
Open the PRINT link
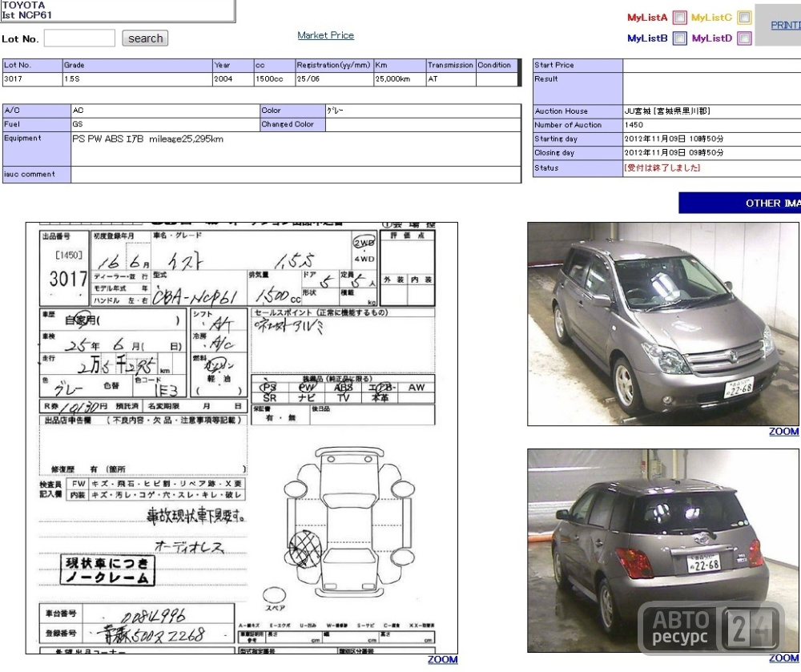[786, 25]
